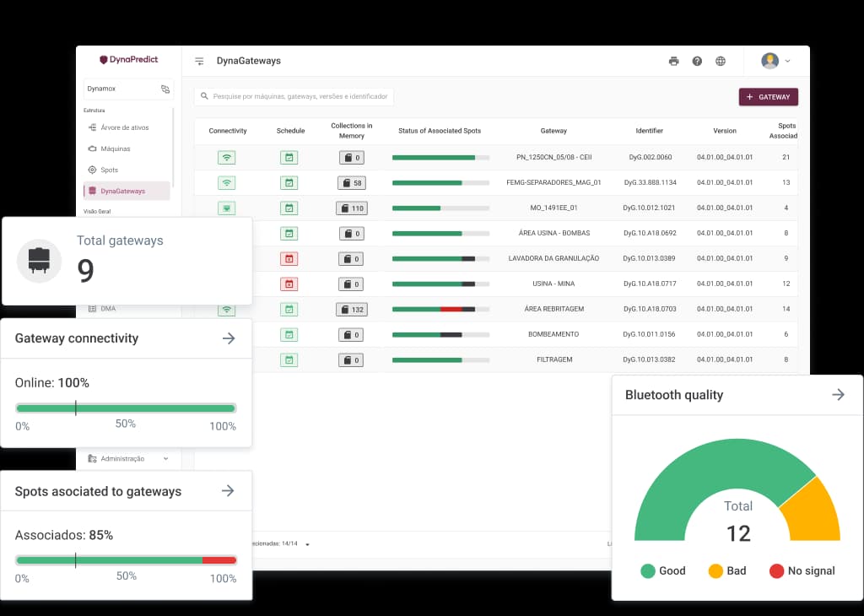Open the rows per page dropdown
The width and height of the screenshot is (864, 616).
pos(307,544)
